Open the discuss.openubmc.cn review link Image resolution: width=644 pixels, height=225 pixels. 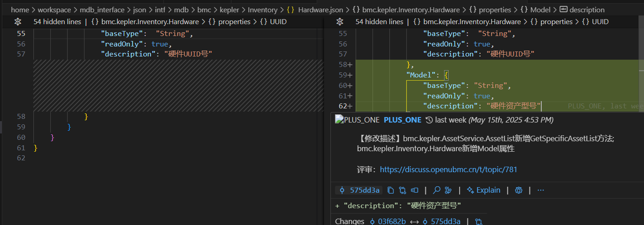tap(448, 169)
